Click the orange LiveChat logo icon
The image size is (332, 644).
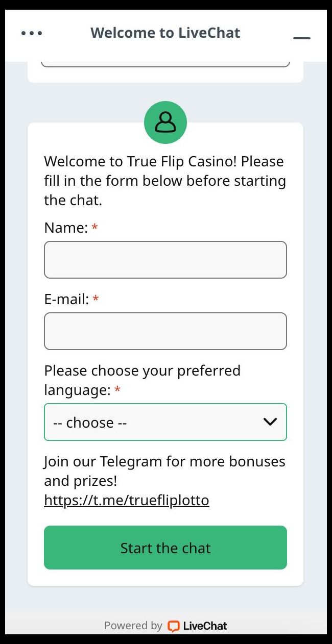tap(174, 626)
